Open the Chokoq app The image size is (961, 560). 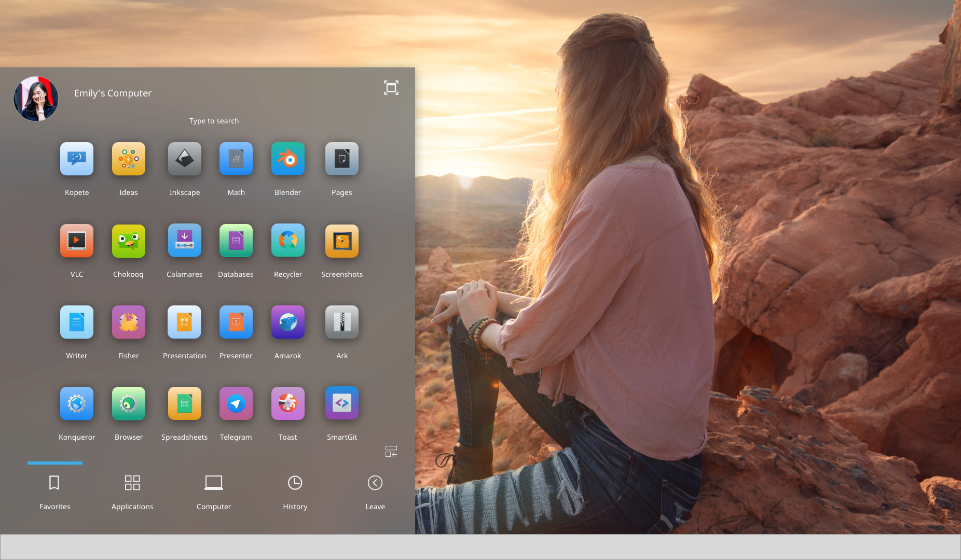[128, 241]
